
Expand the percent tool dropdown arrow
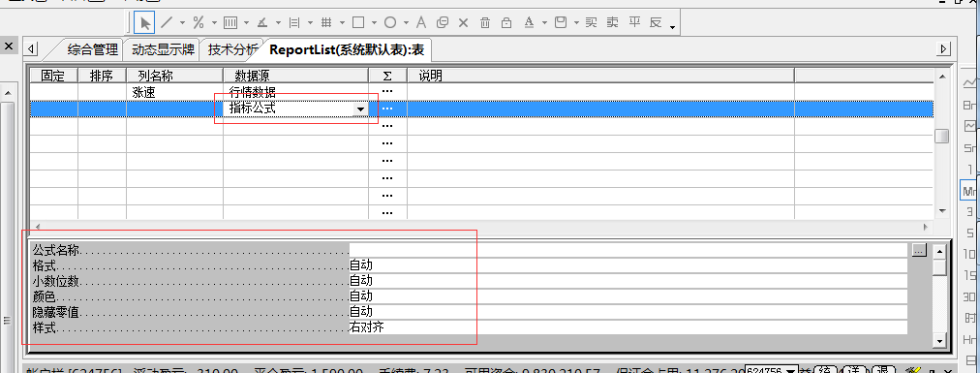point(214,23)
